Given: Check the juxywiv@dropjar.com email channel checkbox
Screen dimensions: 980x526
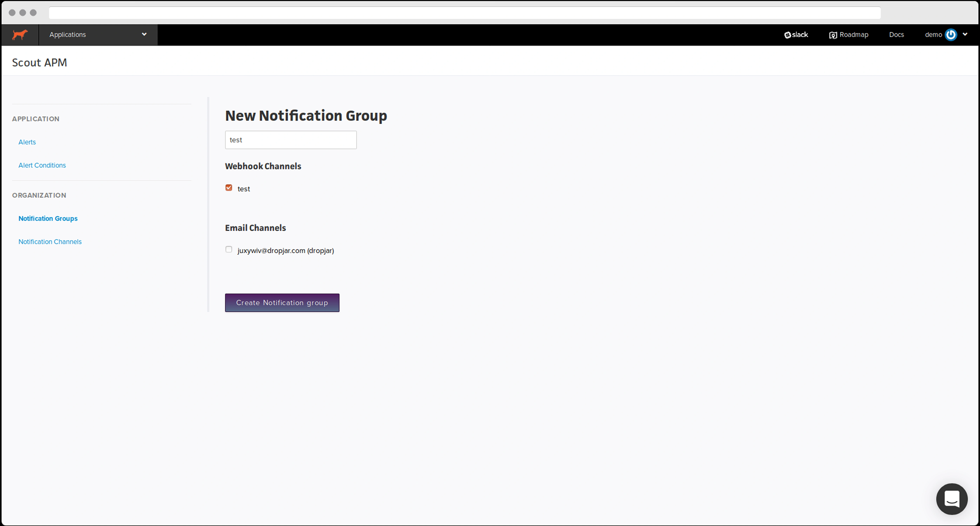Looking at the screenshot, I should click(229, 249).
